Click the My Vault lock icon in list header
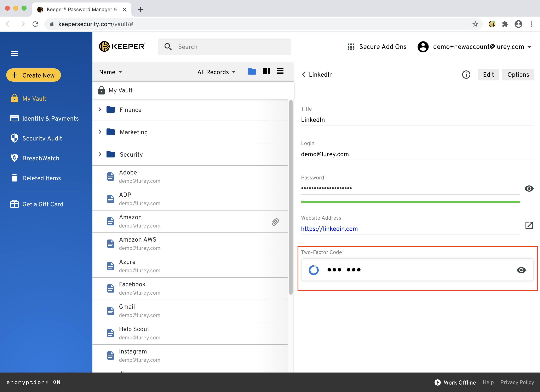Image resolution: width=540 pixels, height=392 pixels. (x=101, y=90)
